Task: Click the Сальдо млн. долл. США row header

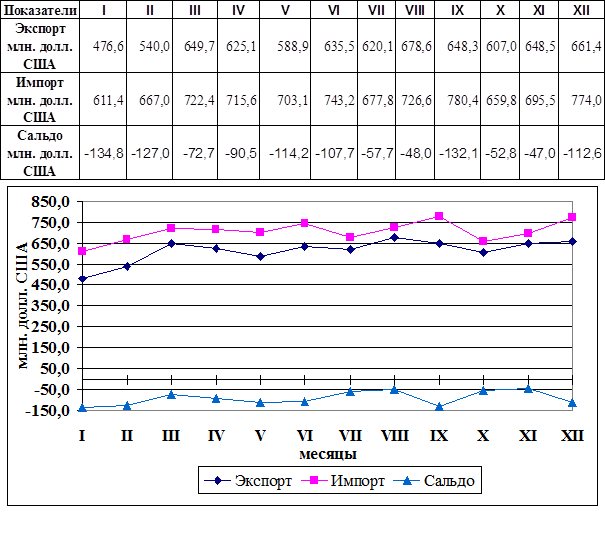Action: coord(39,152)
